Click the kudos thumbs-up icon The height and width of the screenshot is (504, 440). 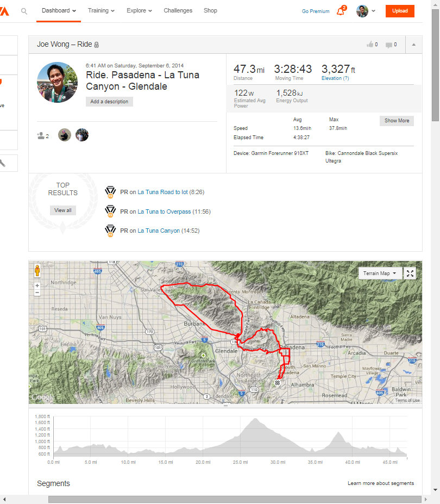tap(370, 45)
